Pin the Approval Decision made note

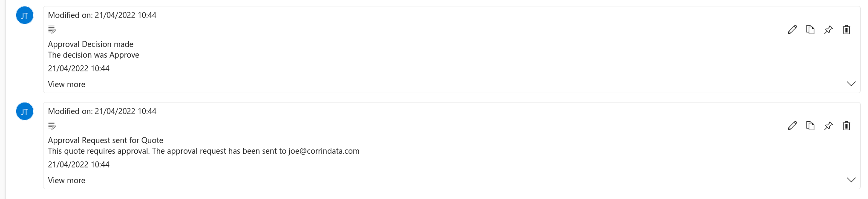coord(828,30)
